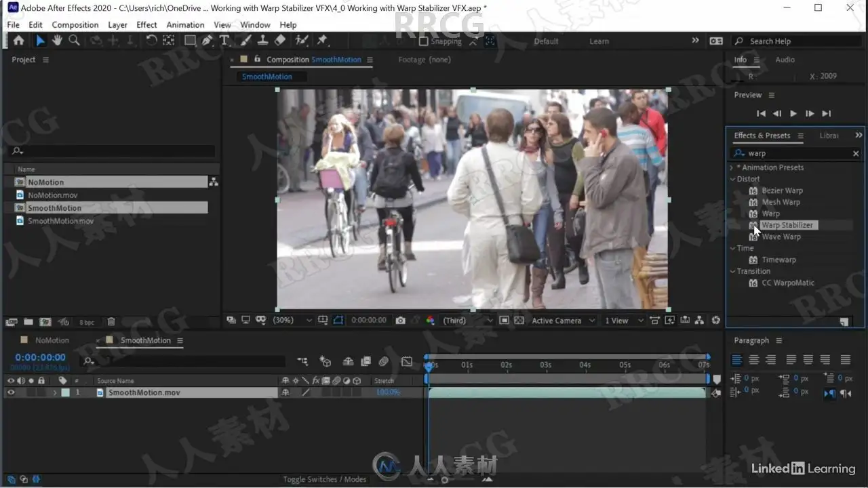The image size is (868, 488).
Task: Click the timeline playhead at 0s
Action: point(428,366)
